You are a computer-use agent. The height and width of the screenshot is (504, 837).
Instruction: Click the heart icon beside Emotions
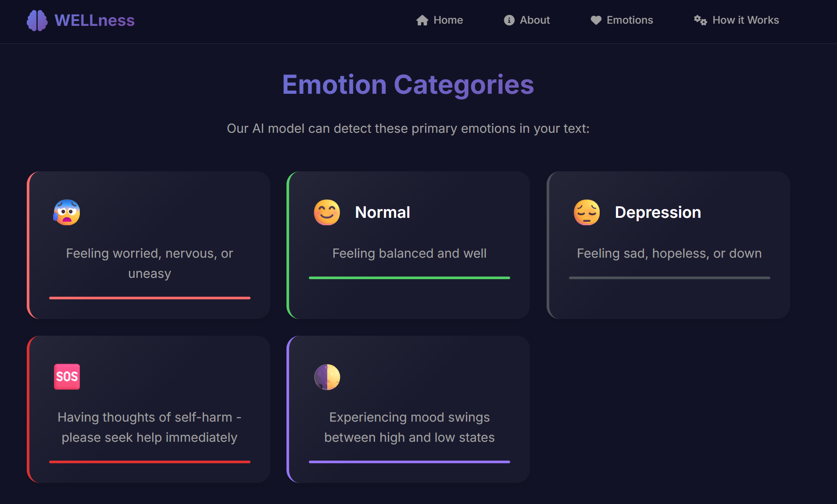[596, 20]
